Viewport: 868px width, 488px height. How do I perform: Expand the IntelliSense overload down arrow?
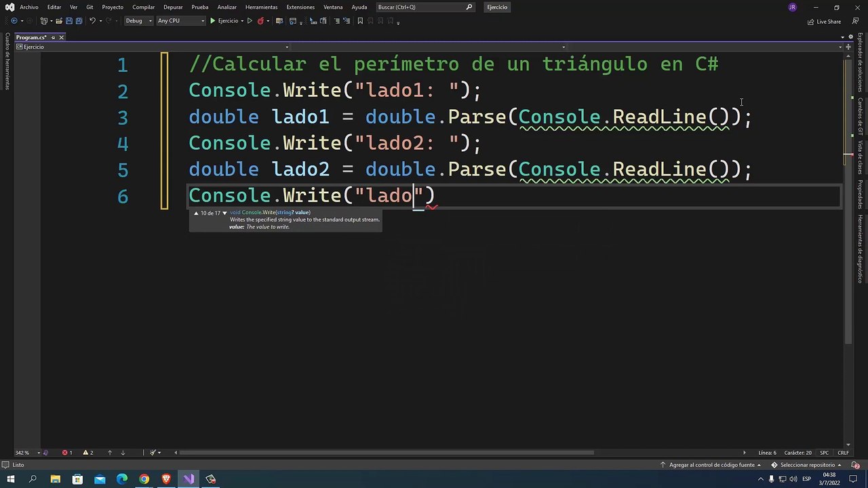pyautogui.click(x=224, y=213)
